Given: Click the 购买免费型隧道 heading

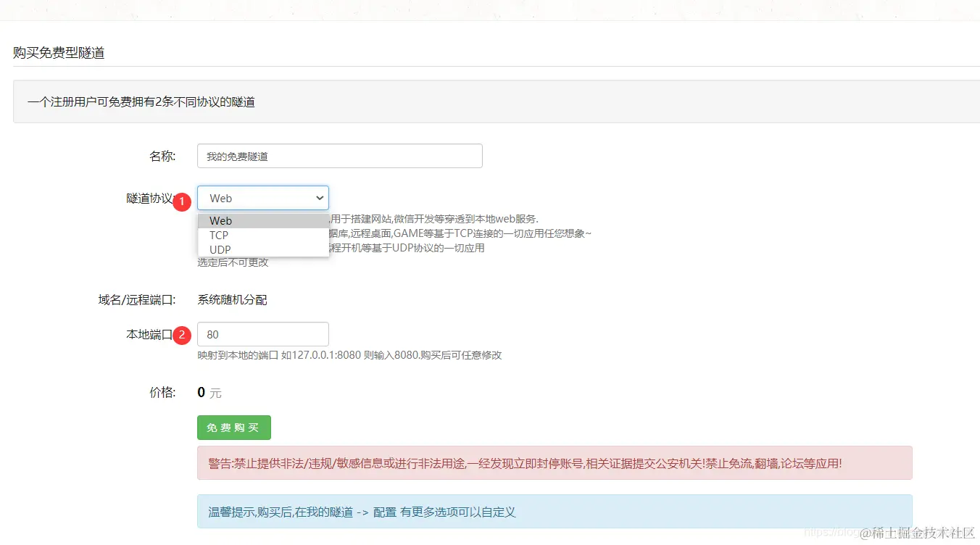Looking at the screenshot, I should [59, 52].
